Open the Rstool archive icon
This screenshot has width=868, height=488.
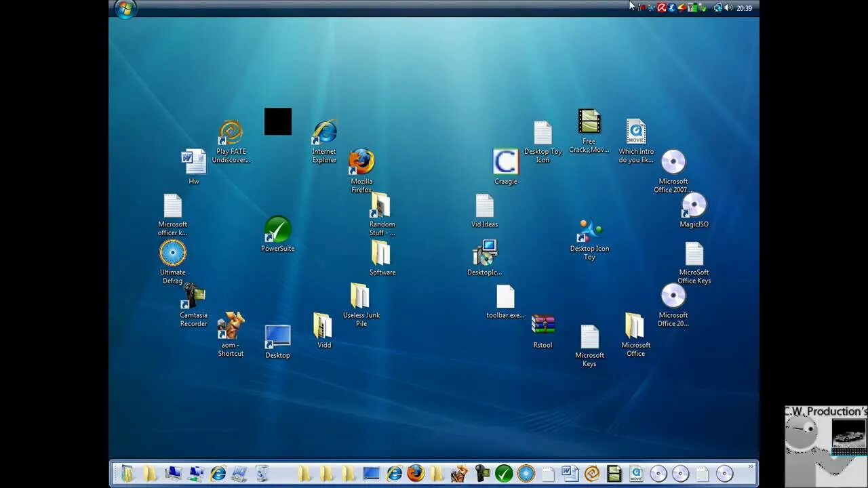[x=543, y=331]
